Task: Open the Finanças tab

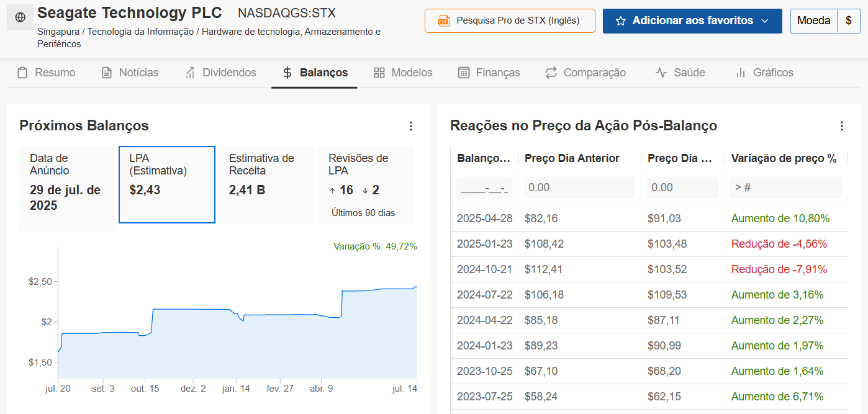Action: (x=489, y=73)
